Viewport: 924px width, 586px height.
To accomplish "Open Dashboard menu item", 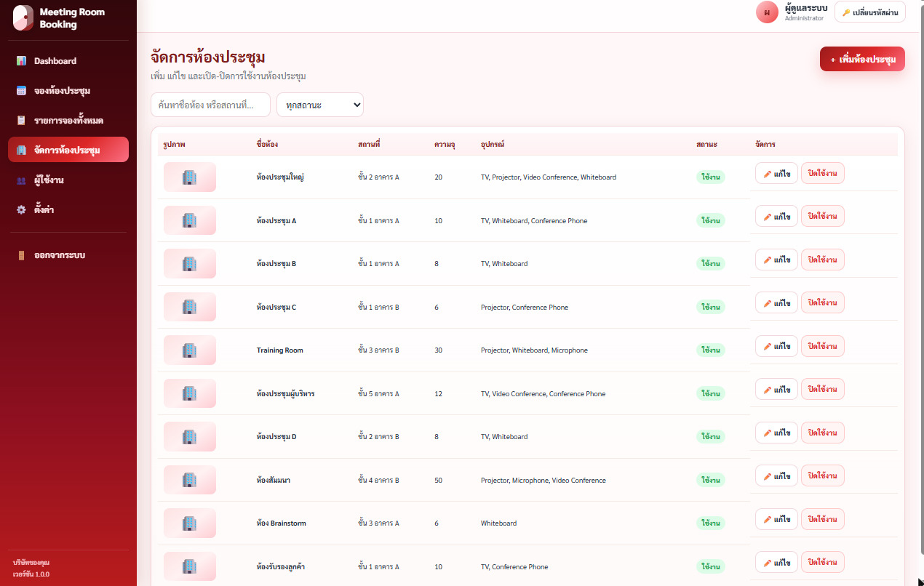I will pyautogui.click(x=68, y=61).
